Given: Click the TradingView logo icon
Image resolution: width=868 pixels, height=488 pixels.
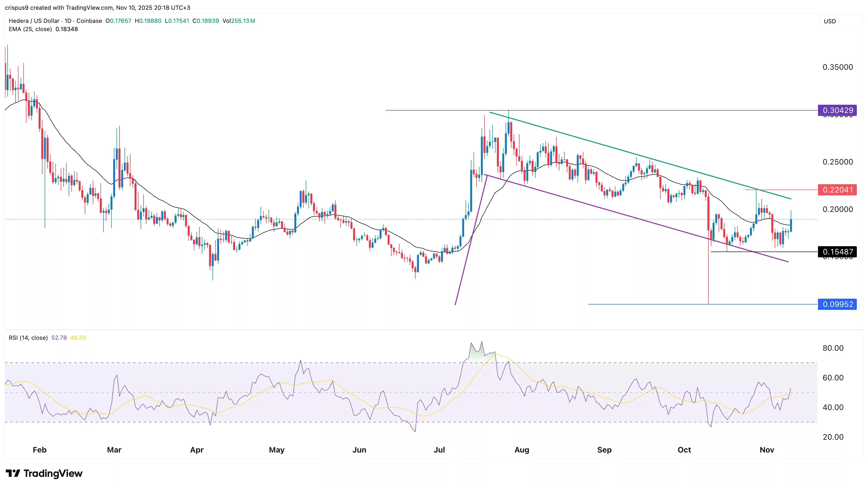Looking at the screenshot, I should click(x=13, y=473).
